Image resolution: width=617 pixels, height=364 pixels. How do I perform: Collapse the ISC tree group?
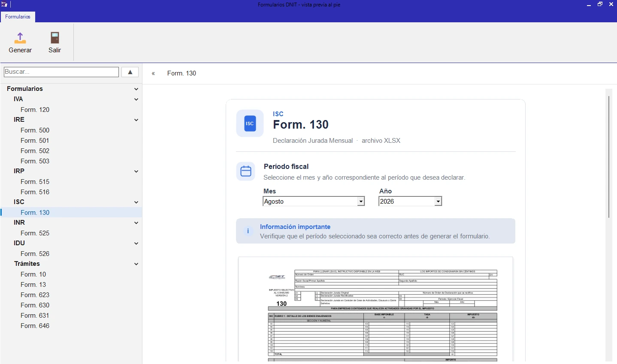coord(136,202)
